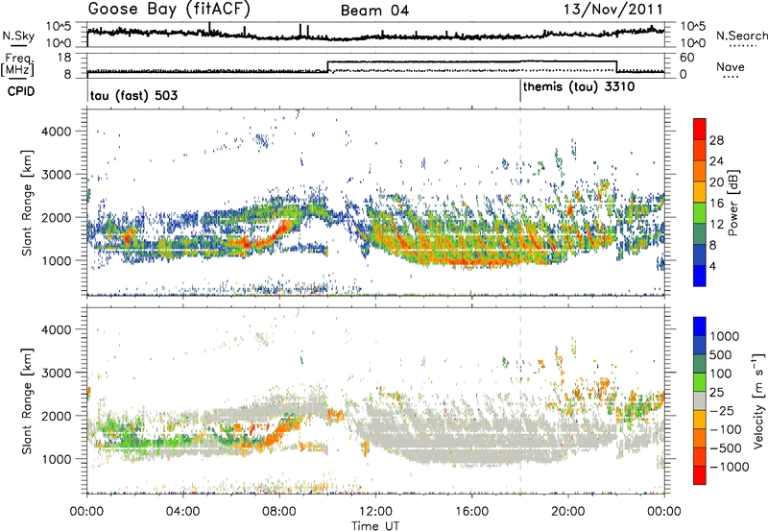The width and height of the screenshot is (768, 532).
Task: Click the '1000' tick on the Velocity colorbar
Action: tap(725, 336)
